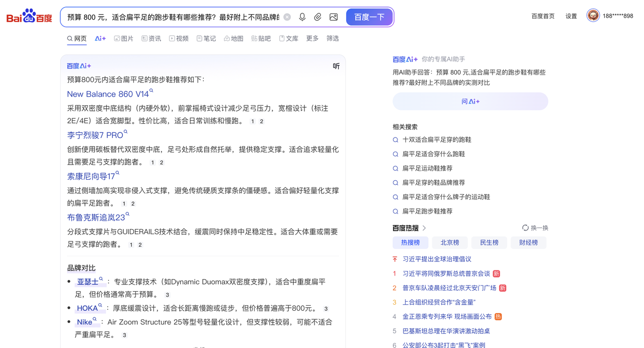Image resolution: width=644 pixels, height=348 pixels.
Task: Open 金正恩乘专列来华 现场画面公布 headline
Action: [x=447, y=316]
